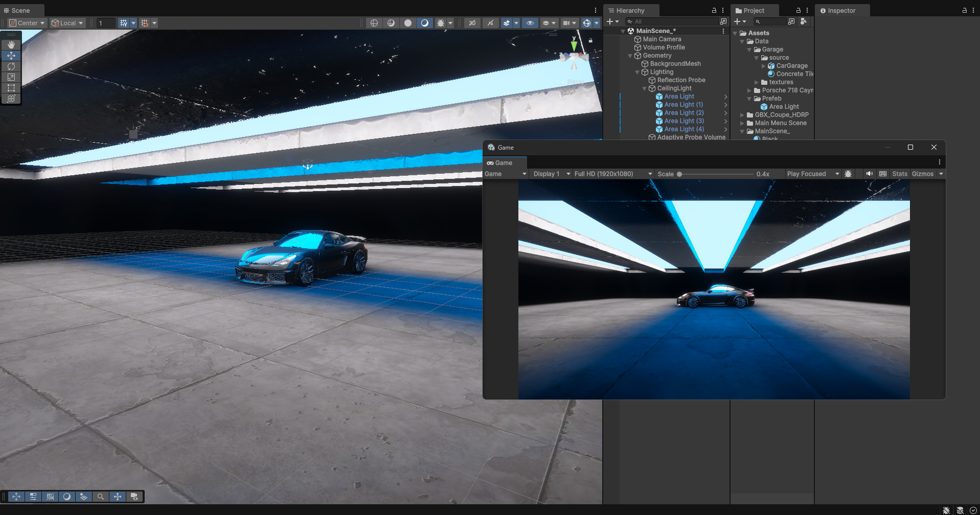Screen dimensions: 980x515
Task: Switch to the Scene tab
Action: point(21,10)
